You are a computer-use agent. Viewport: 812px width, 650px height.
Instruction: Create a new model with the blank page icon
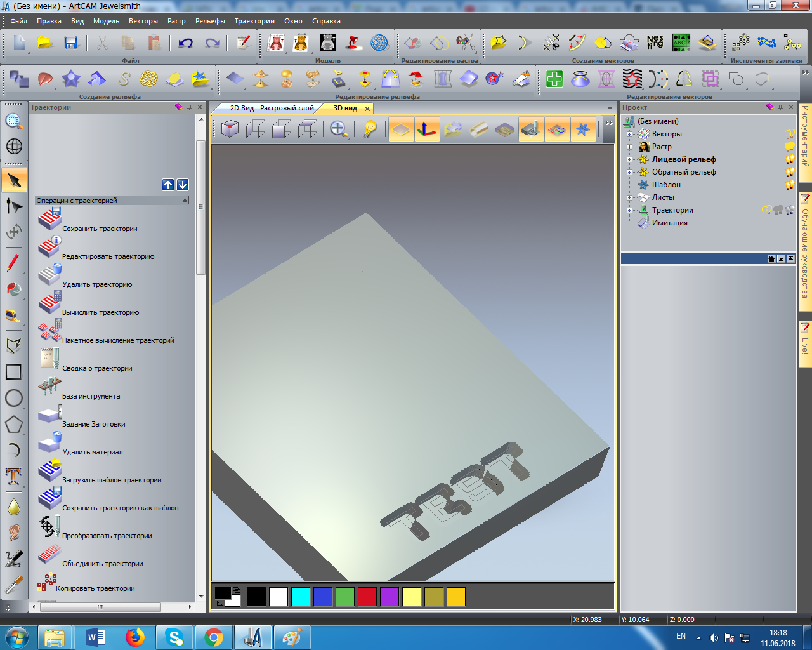click(19, 43)
